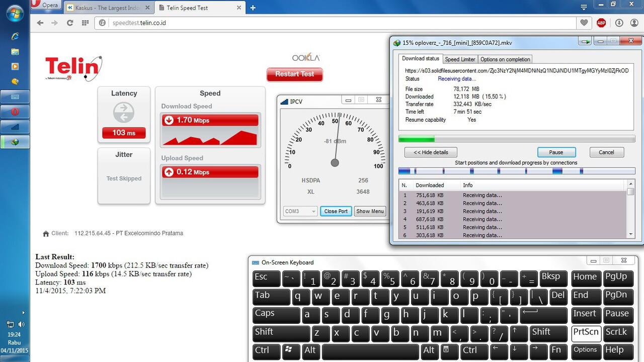Click the Windows Start orb

(x=15, y=14)
